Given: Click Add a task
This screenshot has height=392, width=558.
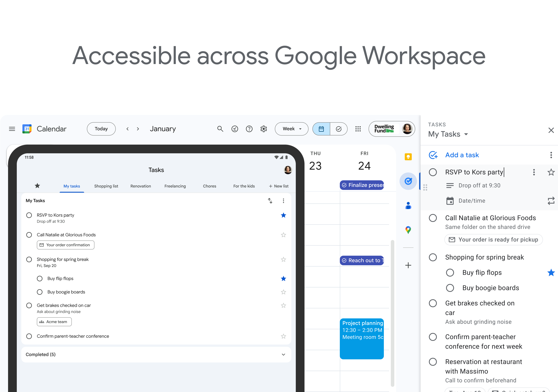Looking at the screenshot, I should coord(461,155).
